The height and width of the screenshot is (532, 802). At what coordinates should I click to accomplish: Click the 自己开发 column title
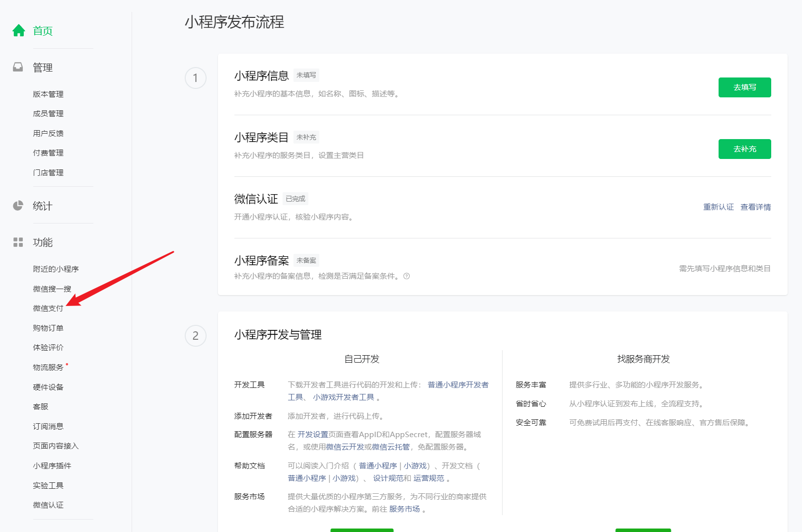point(362,359)
